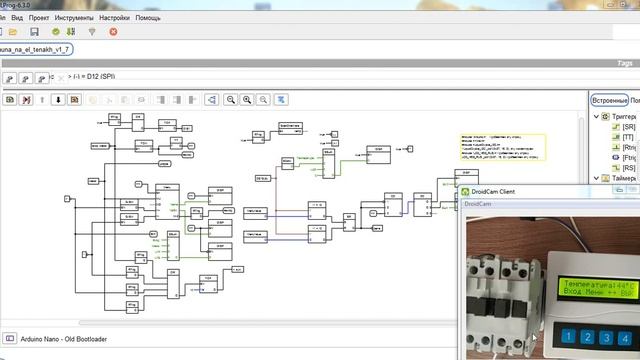Image resolution: width=640 pixels, height=360 pixels.
Task: Click the grey funnel icon in top toolbar
Action: click(x=92, y=32)
